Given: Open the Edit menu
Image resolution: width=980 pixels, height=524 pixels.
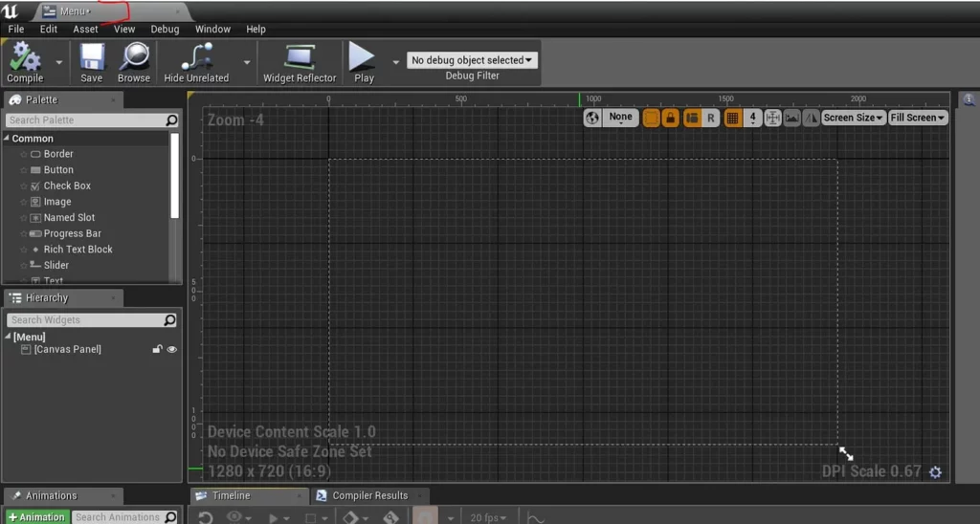Looking at the screenshot, I should pyautogui.click(x=48, y=29).
